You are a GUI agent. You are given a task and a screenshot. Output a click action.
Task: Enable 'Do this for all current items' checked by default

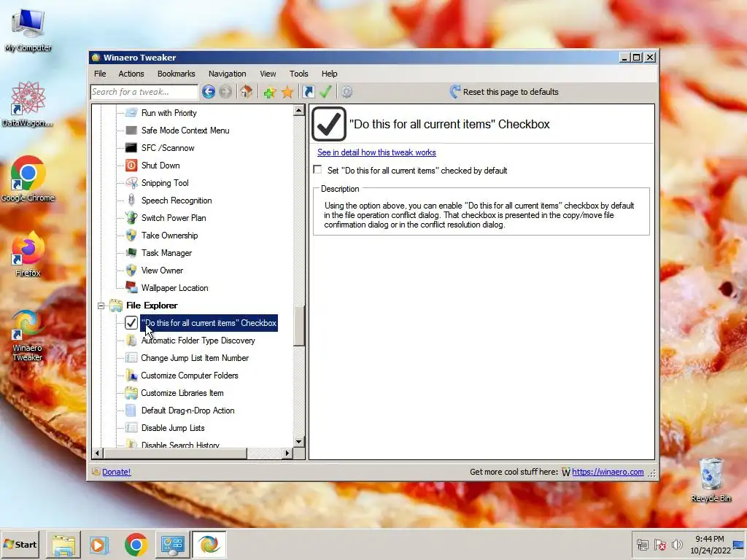pyautogui.click(x=318, y=169)
